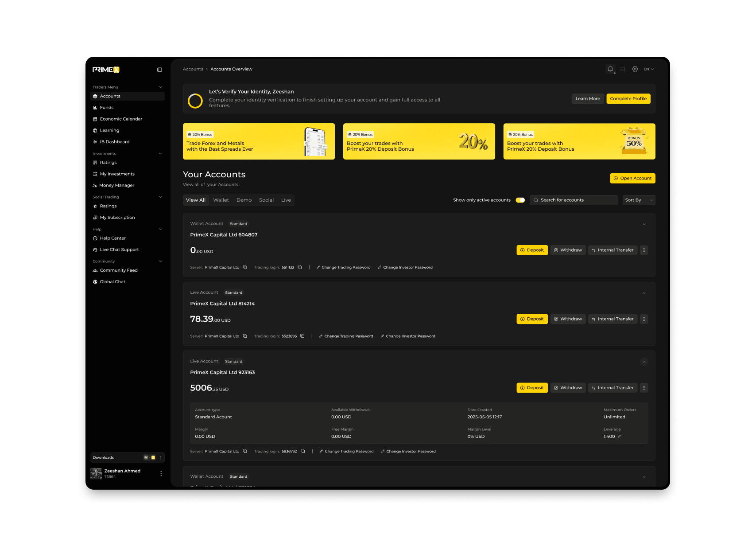Image resolution: width=756 pixels, height=546 pixels.
Task: Switch to the Wallet tab
Action: coord(221,200)
